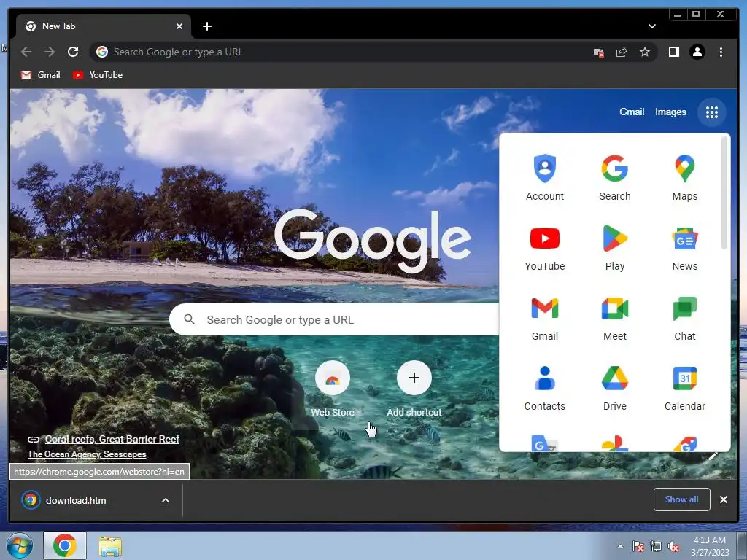Screen dimensions: 747x560
Task: Open the Web Store shortcut
Action: coord(333,389)
